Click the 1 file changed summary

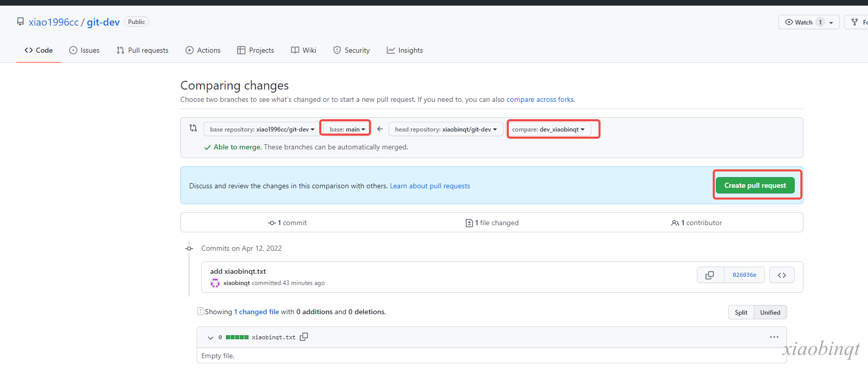(492, 223)
